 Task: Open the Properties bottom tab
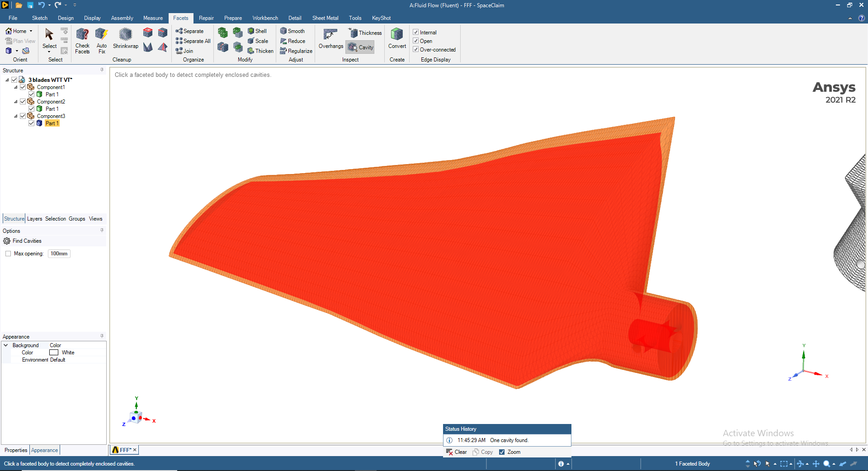tap(16, 450)
